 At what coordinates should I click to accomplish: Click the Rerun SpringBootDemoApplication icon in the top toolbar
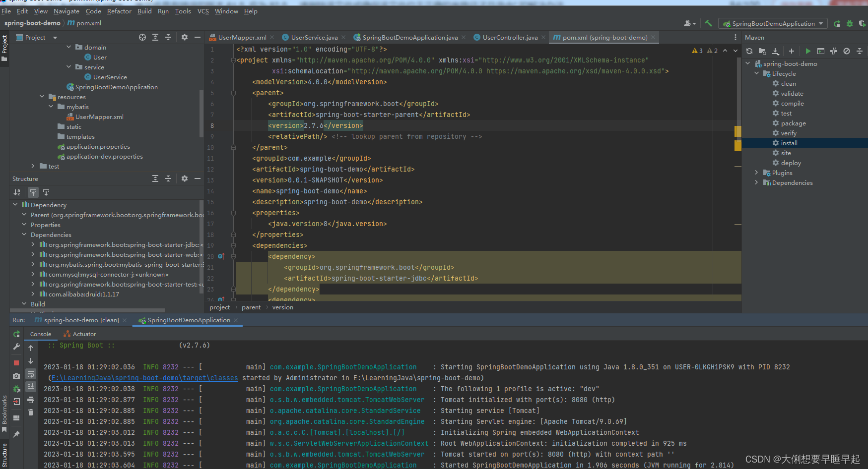pyautogui.click(x=837, y=23)
